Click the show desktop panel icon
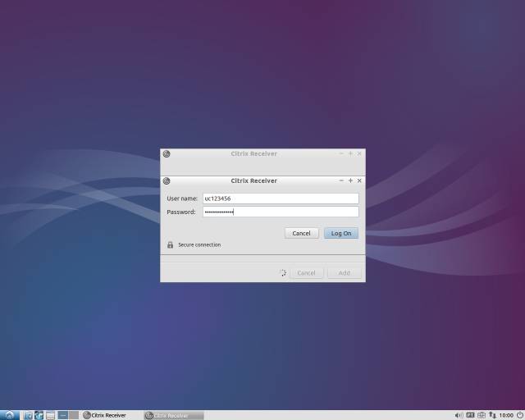The height and width of the screenshot is (420, 525). pyautogui.click(x=50, y=415)
